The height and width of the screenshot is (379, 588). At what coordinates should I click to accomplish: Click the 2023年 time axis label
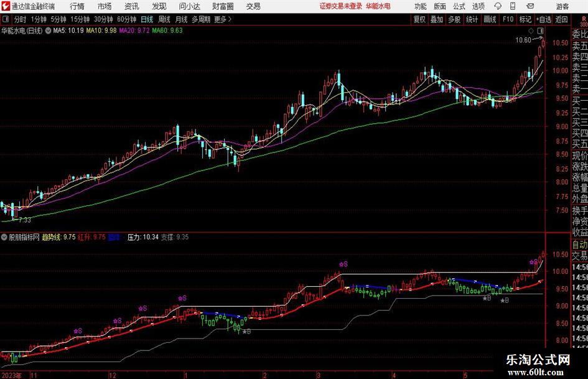click(12, 375)
